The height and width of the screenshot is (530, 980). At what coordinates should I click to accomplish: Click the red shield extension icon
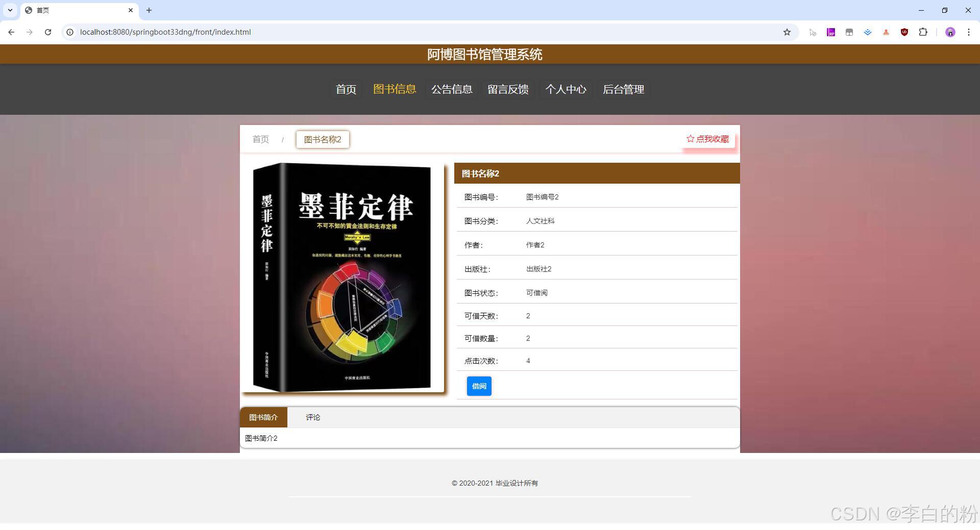point(904,32)
